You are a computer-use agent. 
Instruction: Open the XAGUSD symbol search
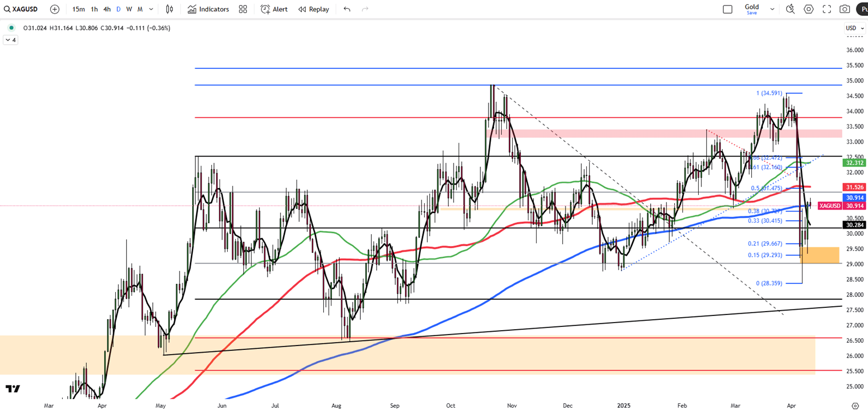pos(21,9)
